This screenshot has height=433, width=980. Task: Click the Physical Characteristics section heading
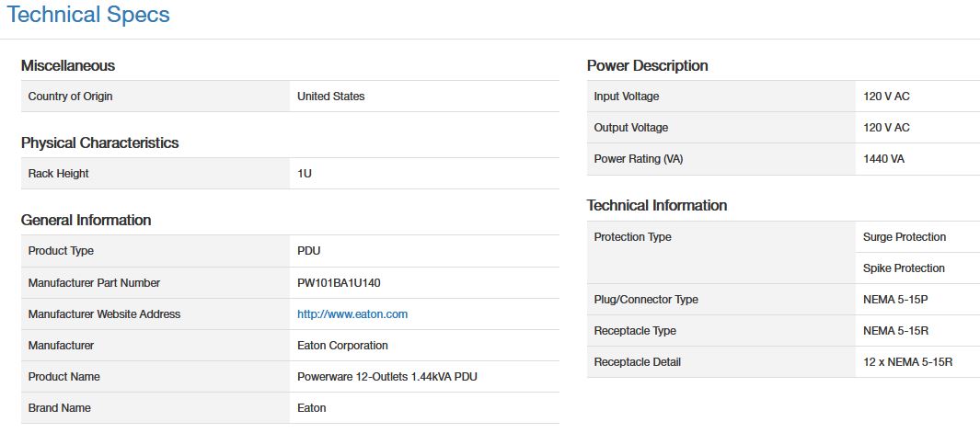click(99, 142)
